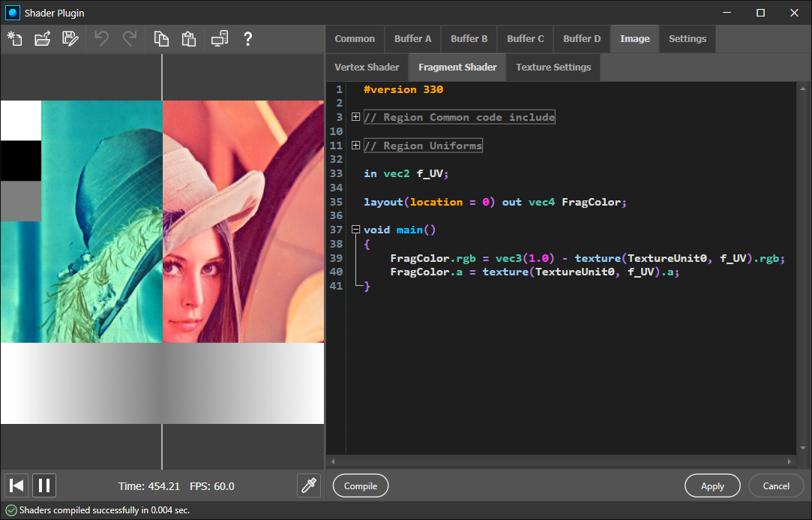Open a shader file from folder

point(43,39)
